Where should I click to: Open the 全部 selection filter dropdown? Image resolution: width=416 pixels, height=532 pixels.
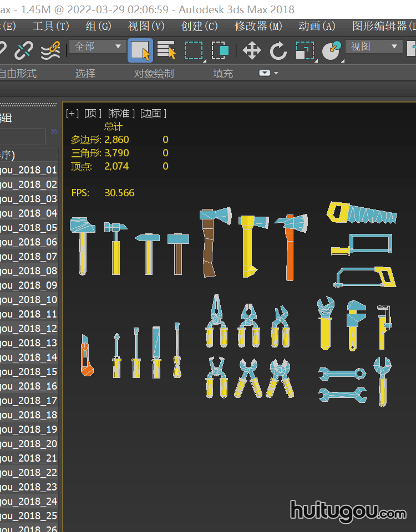tap(97, 47)
